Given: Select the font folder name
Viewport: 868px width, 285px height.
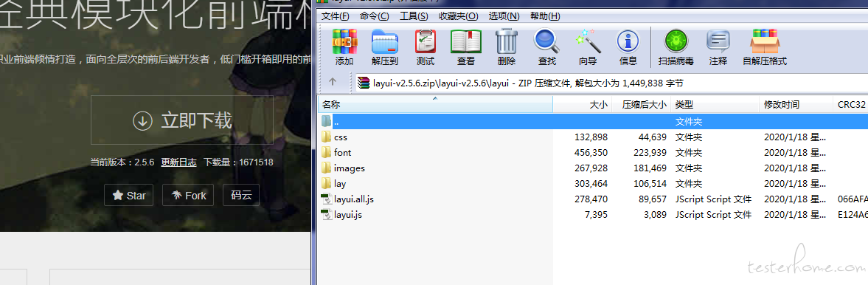Looking at the screenshot, I should [x=343, y=153].
